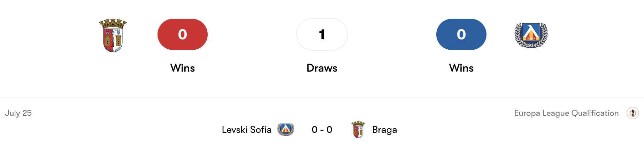The width and height of the screenshot is (644, 146).
Task: Click the leading 0 in the match score
Action: click(x=315, y=130)
